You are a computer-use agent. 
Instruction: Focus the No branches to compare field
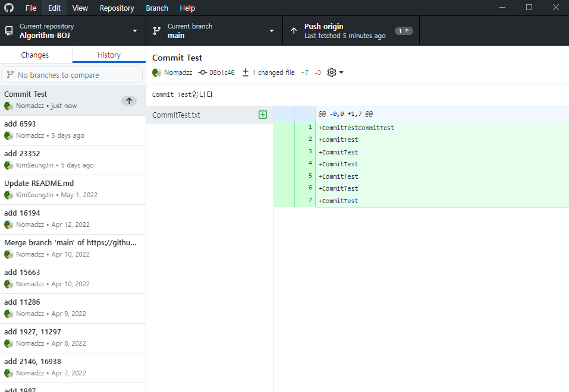click(x=72, y=75)
